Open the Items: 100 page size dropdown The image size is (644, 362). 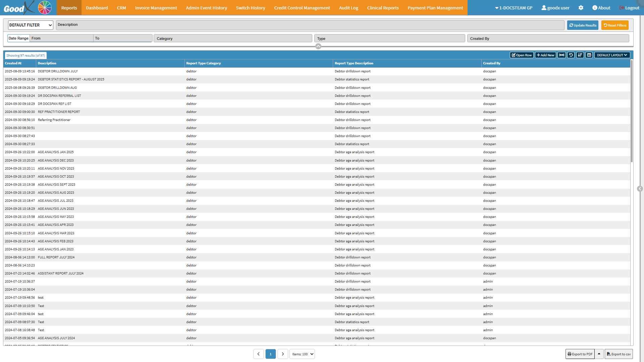click(x=302, y=354)
